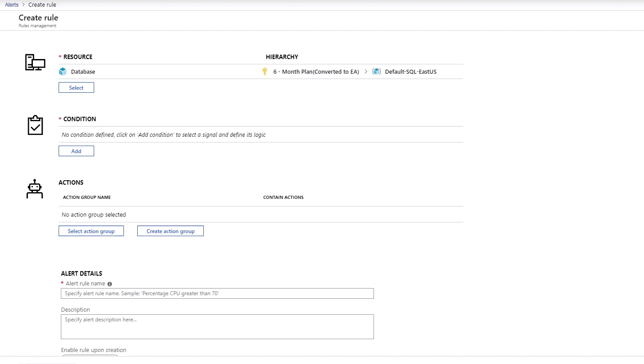The image size is (644, 364).
Task: Click the ALERT DETAILS heading
Action: (82, 273)
